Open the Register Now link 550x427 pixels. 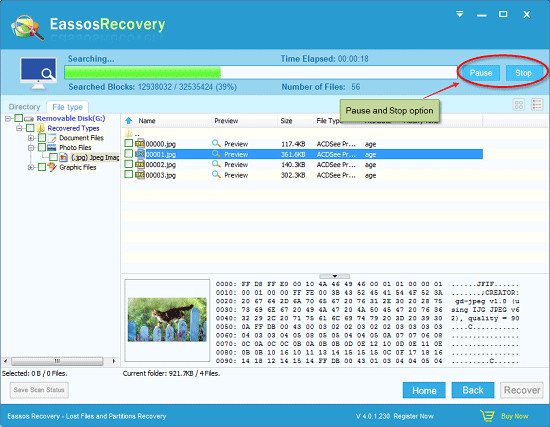coord(413,416)
